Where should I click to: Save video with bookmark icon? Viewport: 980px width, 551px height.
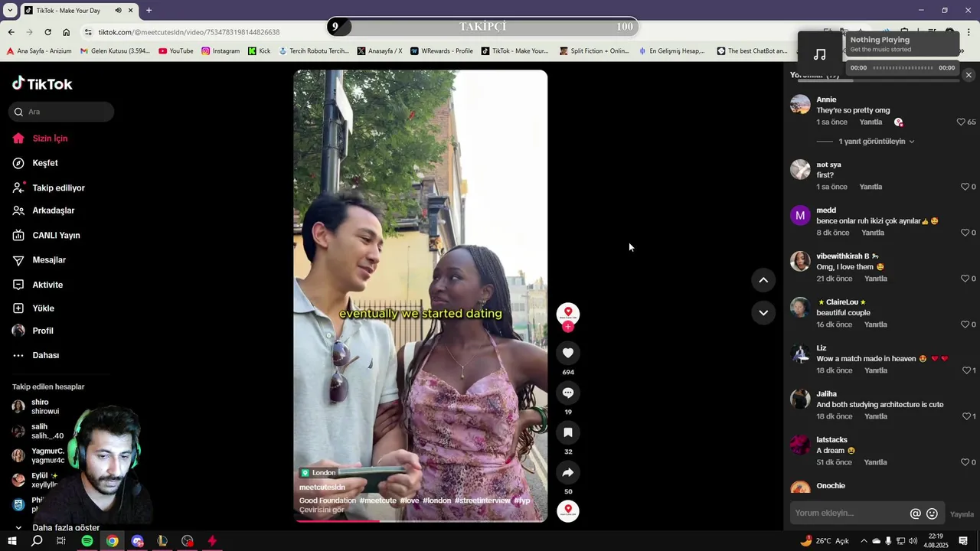pos(568,432)
